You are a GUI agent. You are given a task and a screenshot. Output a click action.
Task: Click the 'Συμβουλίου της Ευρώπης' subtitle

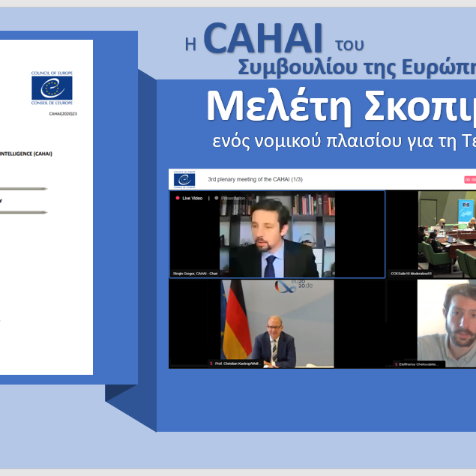[357, 67]
